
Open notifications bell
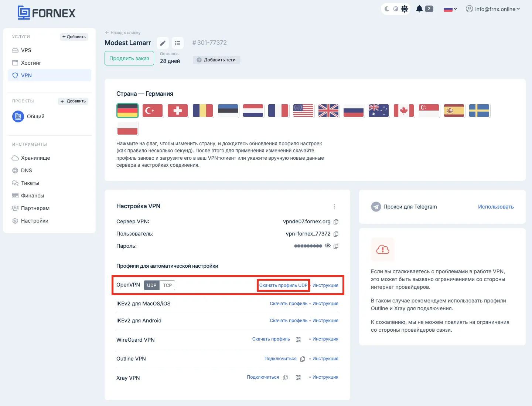coord(419,9)
